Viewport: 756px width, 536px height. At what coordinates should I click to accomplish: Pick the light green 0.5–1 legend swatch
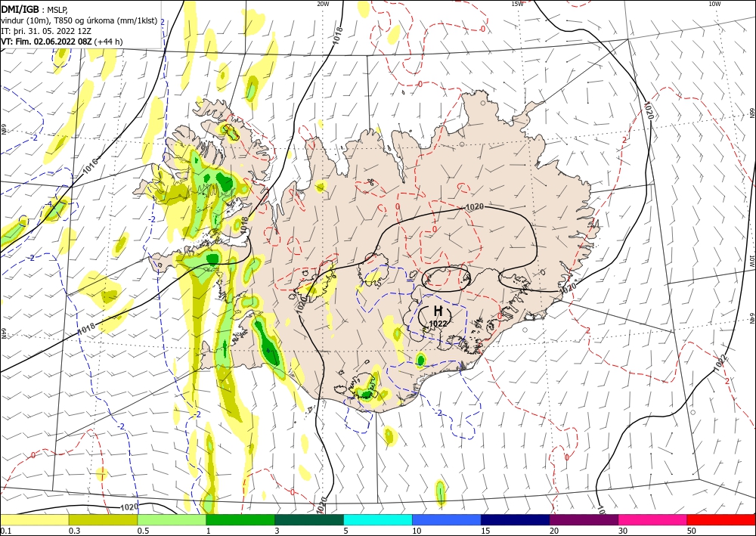tap(172, 519)
